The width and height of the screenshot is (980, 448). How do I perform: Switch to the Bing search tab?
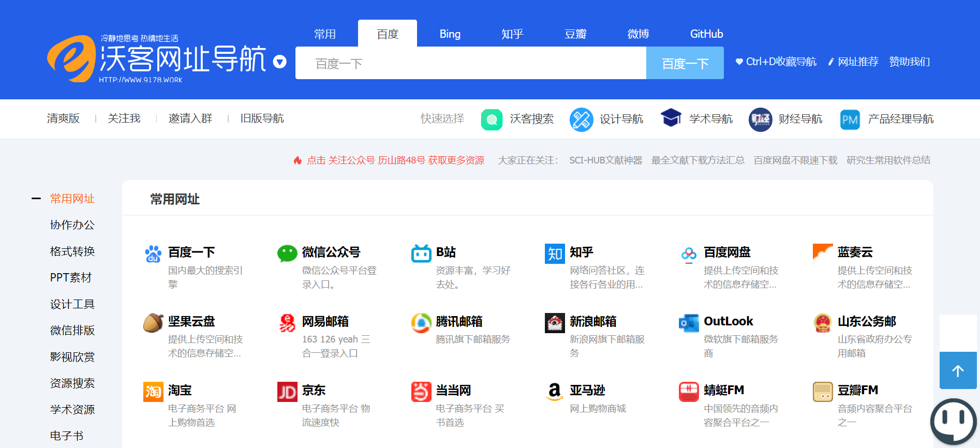point(450,34)
